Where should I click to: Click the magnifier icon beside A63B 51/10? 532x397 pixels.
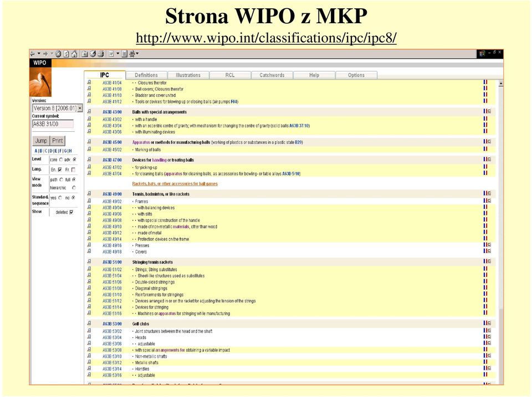[x=89, y=294]
